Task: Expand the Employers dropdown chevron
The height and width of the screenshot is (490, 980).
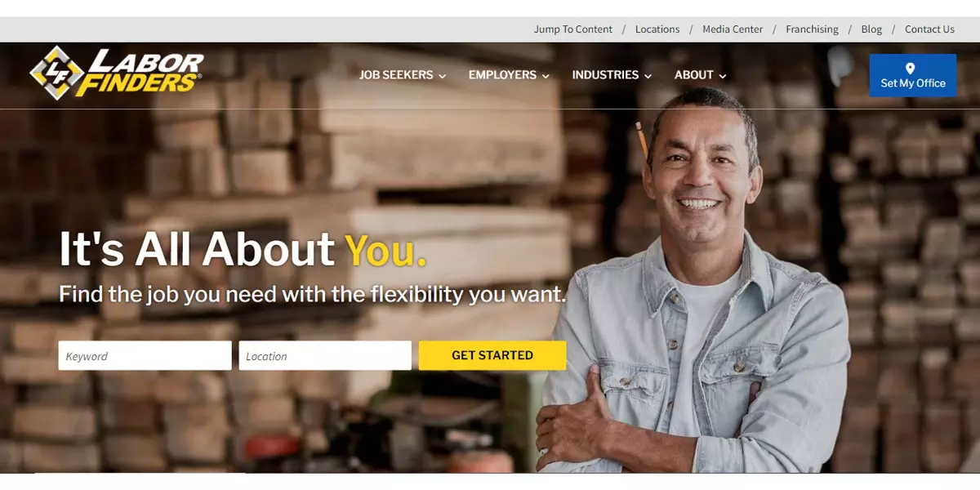Action: point(546,76)
